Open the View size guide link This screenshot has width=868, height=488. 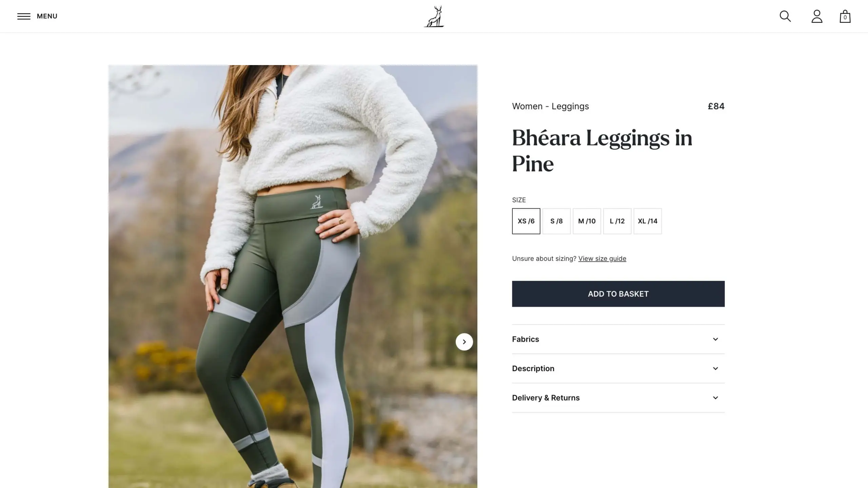(602, 259)
